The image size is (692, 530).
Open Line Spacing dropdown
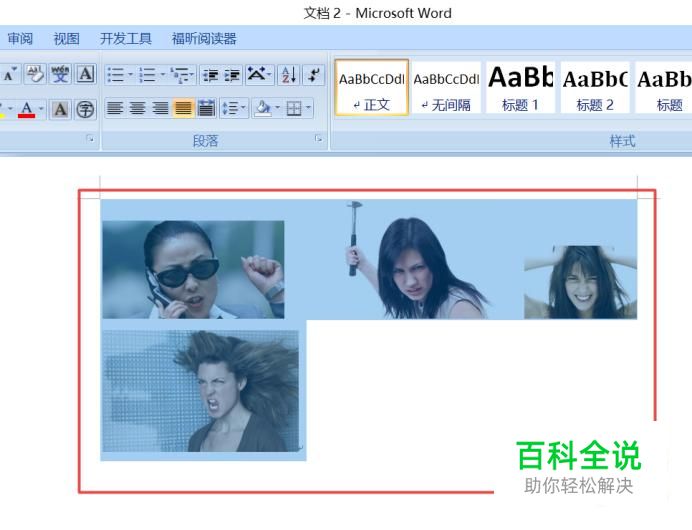point(234,108)
